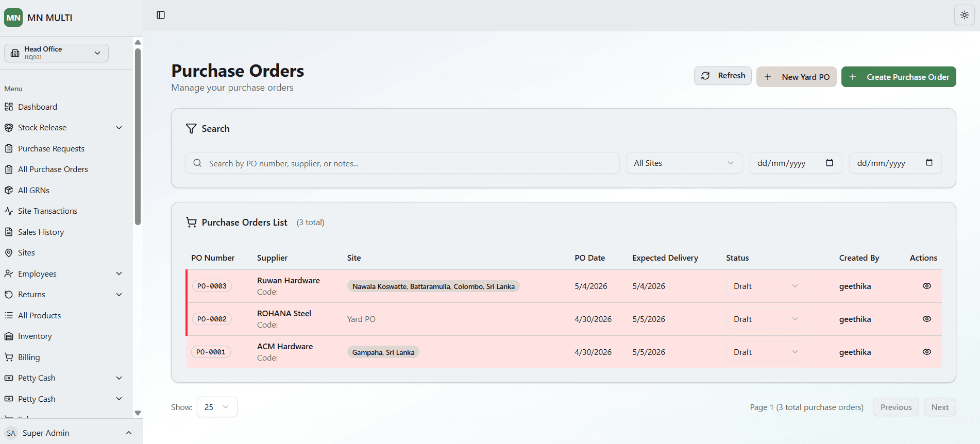Open the Head Office site selector
This screenshot has height=444, width=980.
click(x=57, y=53)
